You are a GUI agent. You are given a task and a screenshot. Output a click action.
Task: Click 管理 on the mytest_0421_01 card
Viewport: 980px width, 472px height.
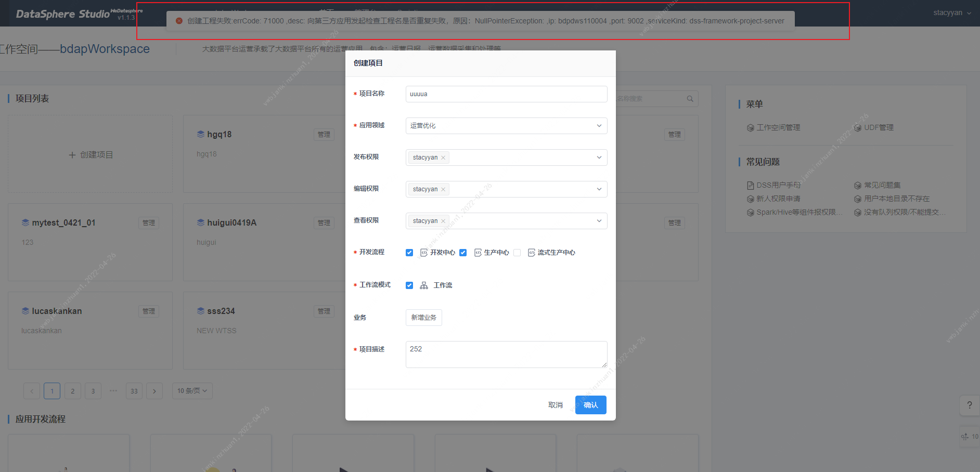[149, 223]
